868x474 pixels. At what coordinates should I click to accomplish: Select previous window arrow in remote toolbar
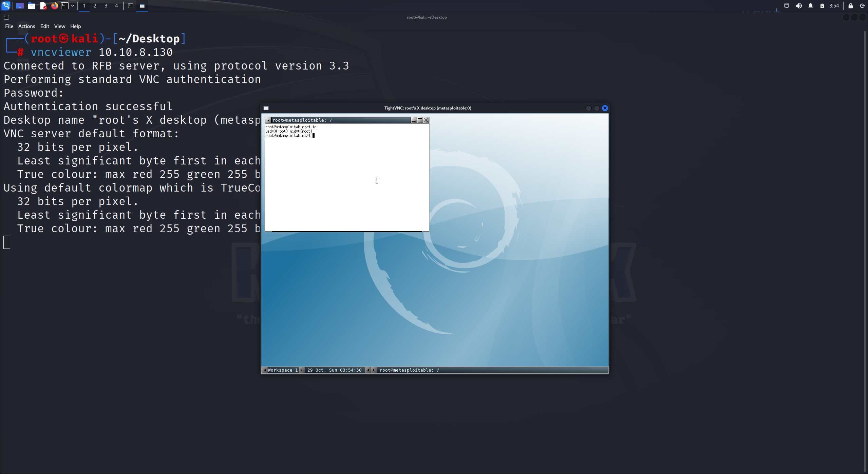coord(368,370)
